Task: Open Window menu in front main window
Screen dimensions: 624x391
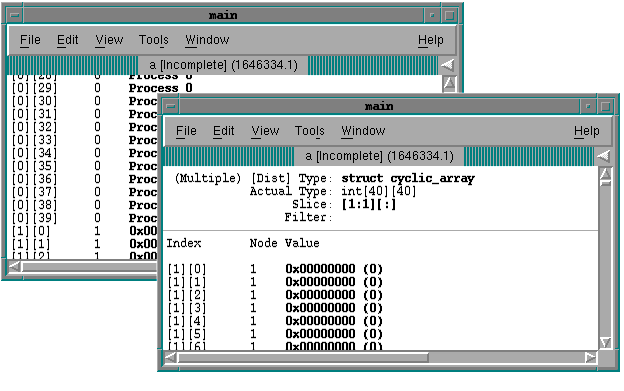Action: 363,131
